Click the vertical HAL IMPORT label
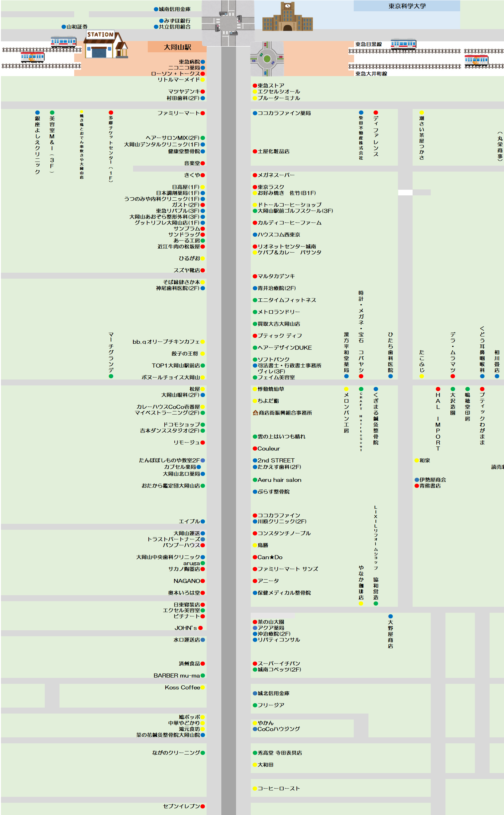504x815 pixels. pyautogui.click(x=438, y=419)
